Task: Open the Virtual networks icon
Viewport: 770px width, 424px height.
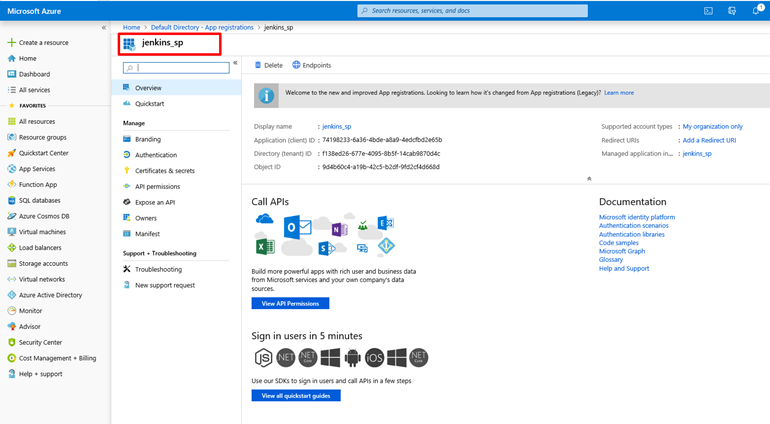Action: tap(12, 279)
